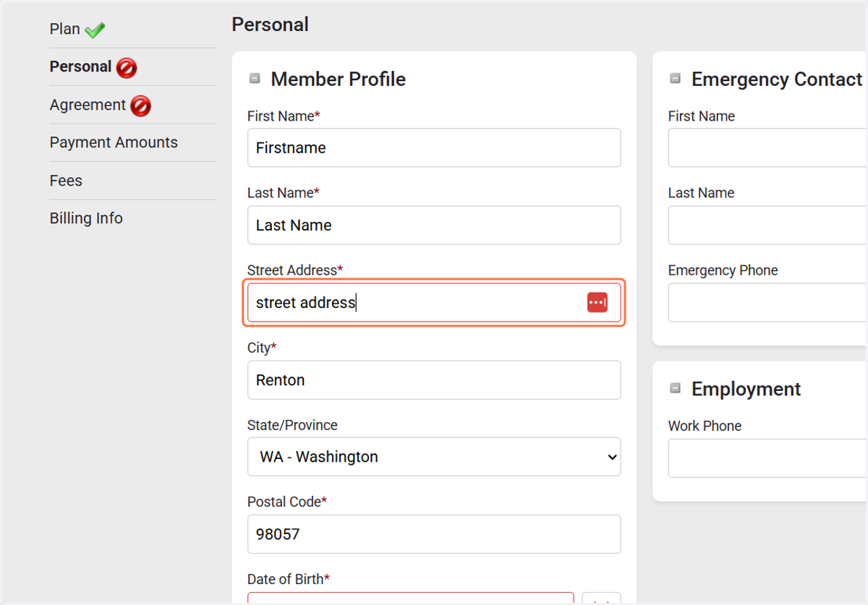
Task: Click the Member Profile Last Name field
Action: pos(434,225)
